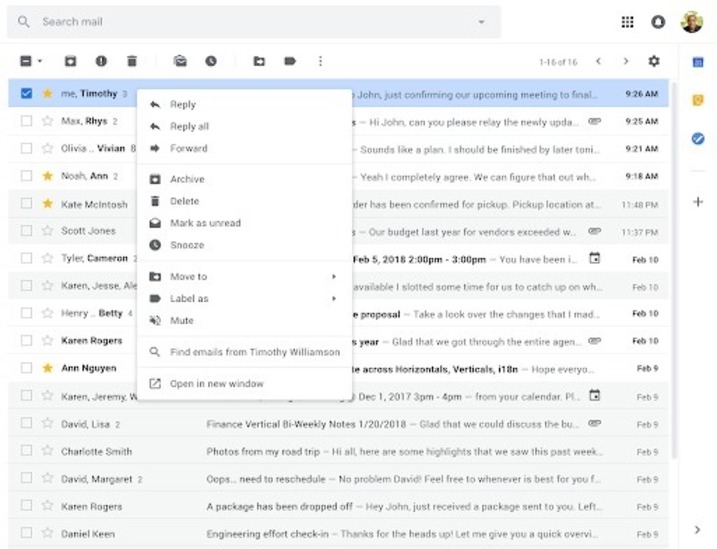Image resolution: width=717 pixels, height=549 pixels.
Task: Open A package has been dropped off email
Action: [x=338, y=506]
